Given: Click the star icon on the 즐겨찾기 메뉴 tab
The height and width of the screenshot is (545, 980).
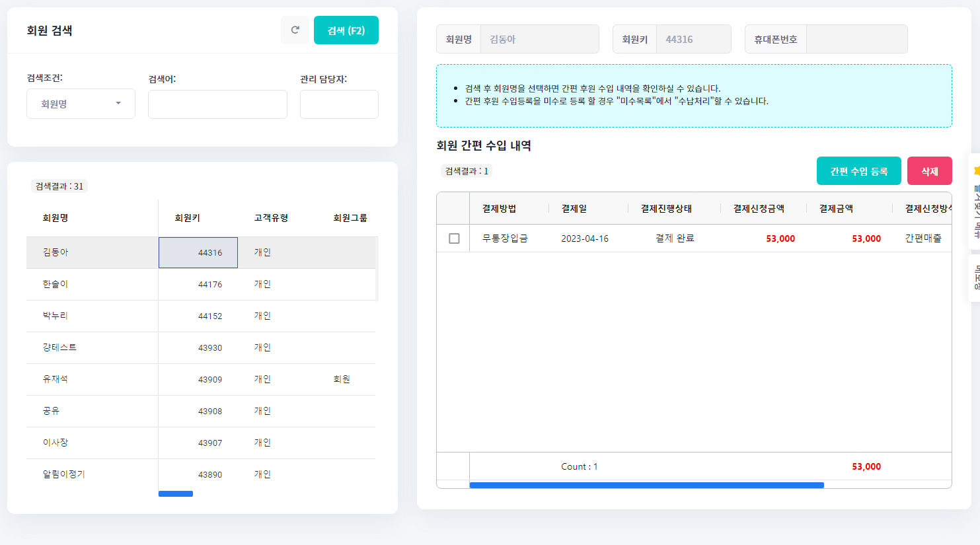Looking at the screenshot, I should click(977, 171).
